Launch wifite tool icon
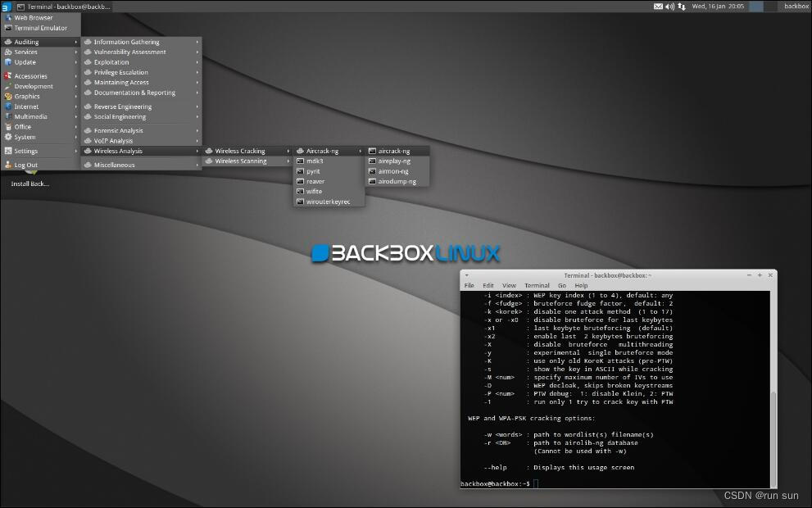 click(301, 192)
